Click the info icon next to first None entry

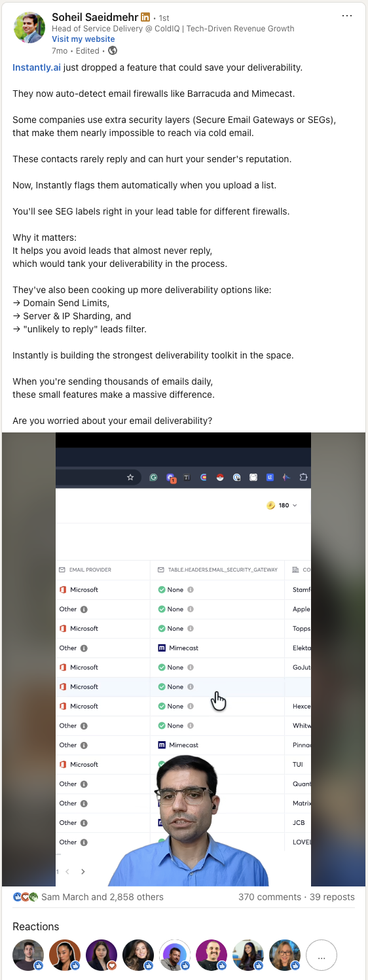(x=191, y=589)
